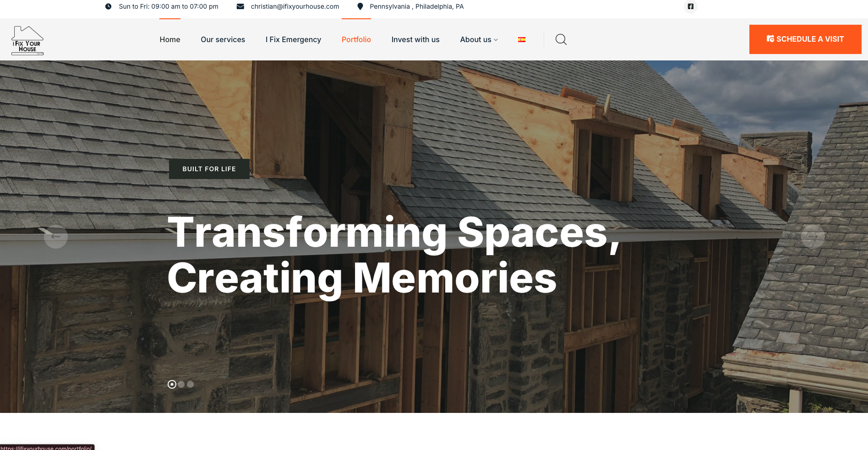Click the envelope email icon
The image size is (868, 450).
pos(240,6)
